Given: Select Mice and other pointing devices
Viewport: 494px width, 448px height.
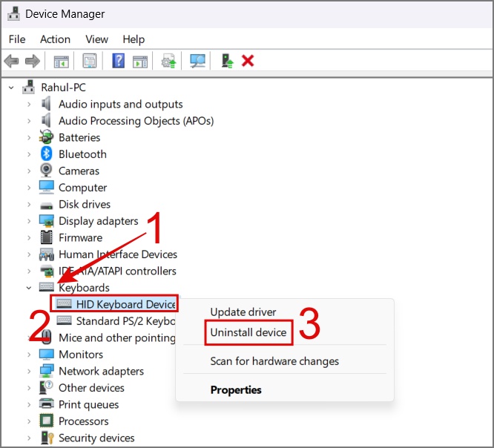Looking at the screenshot, I should [117, 337].
